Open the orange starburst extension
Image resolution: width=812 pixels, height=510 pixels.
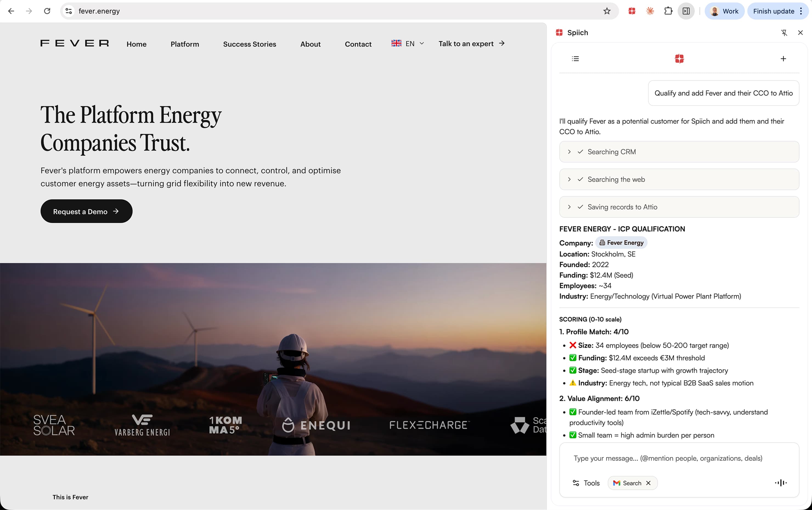click(650, 11)
